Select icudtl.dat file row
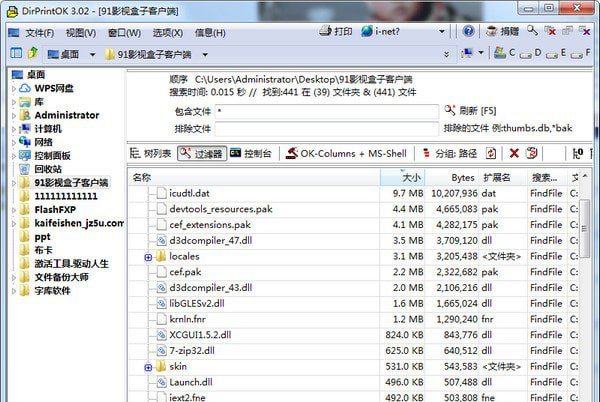This screenshot has height=402, width=600. click(x=354, y=194)
